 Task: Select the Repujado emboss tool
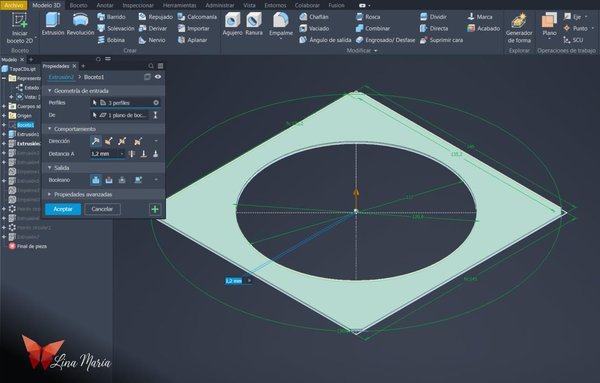point(156,17)
